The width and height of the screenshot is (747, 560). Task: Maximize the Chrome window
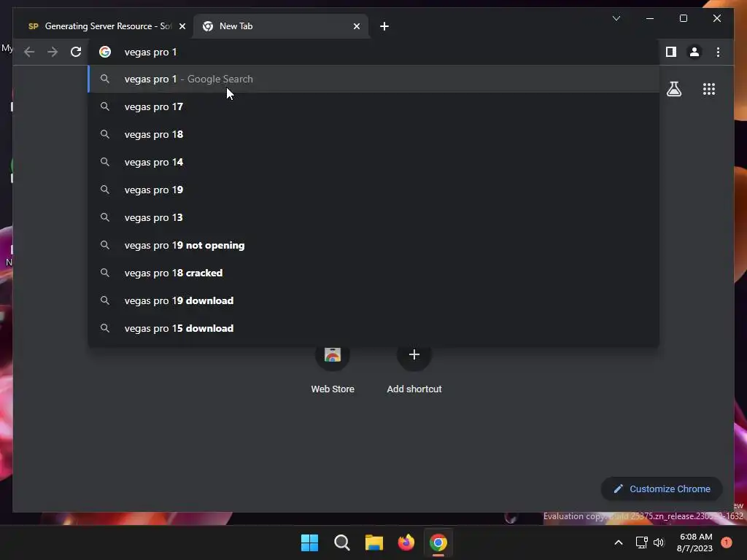pyautogui.click(x=683, y=18)
